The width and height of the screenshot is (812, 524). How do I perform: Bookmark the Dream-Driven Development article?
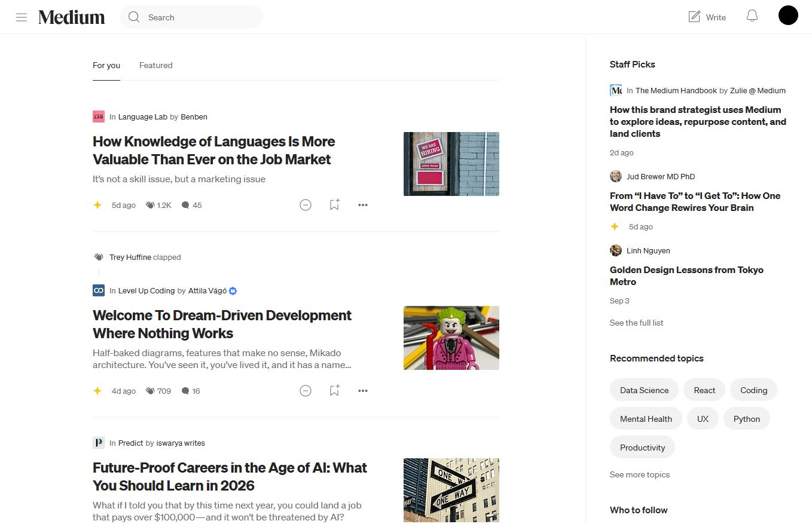334,390
